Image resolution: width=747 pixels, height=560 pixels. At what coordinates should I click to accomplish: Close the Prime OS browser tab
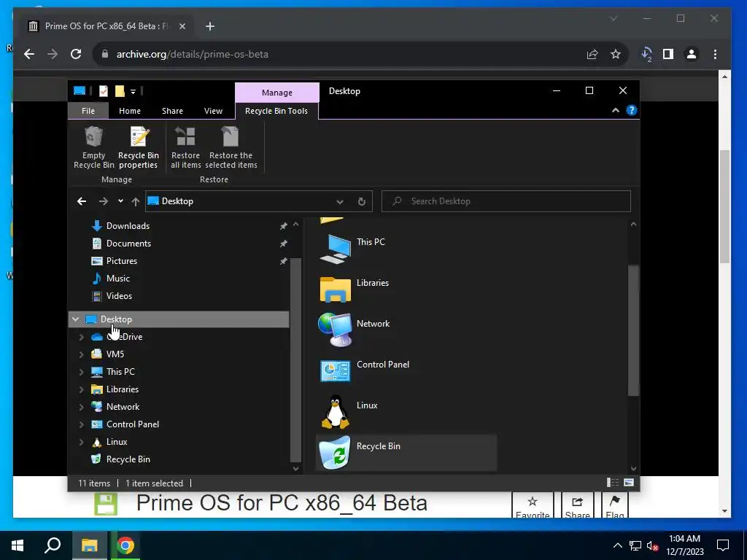tap(182, 26)
